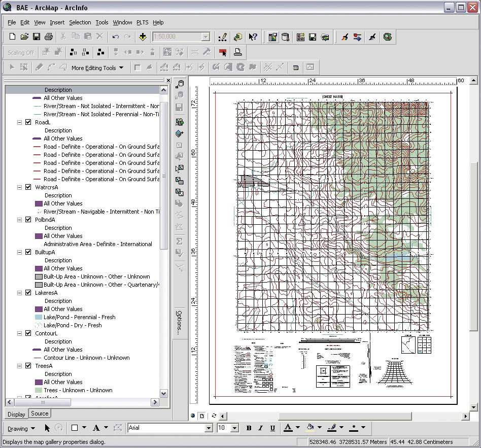This screenshot has height=448, width=481.
Task: Disable the TreesA layer checkbox
Action: (x=28, y=366)
